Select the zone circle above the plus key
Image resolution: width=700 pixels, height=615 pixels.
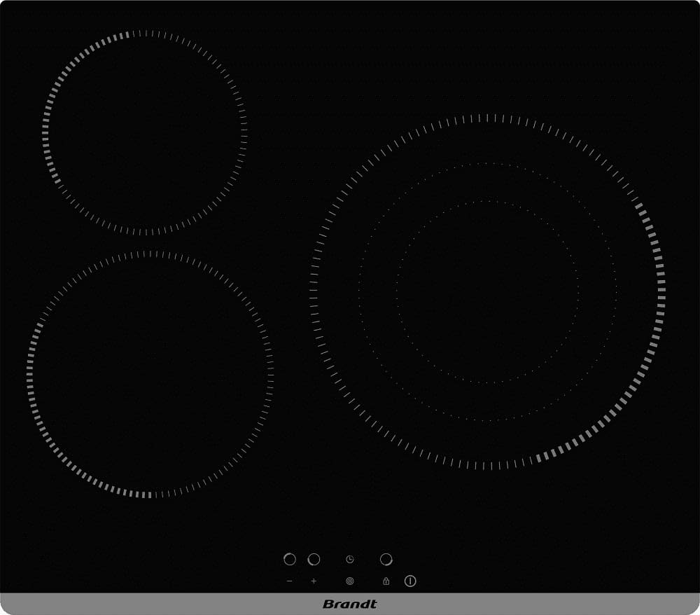pos(314,559)
